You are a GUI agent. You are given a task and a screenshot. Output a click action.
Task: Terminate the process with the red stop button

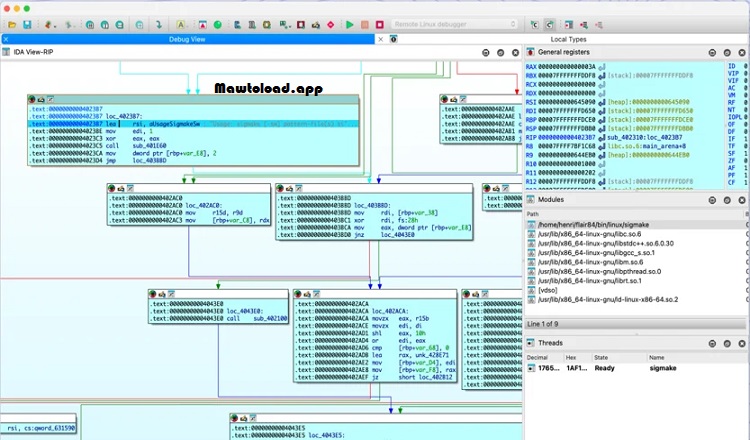[380, 24]
